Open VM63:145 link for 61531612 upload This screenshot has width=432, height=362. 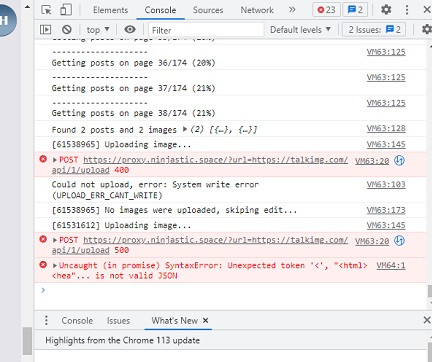point(386,225)
